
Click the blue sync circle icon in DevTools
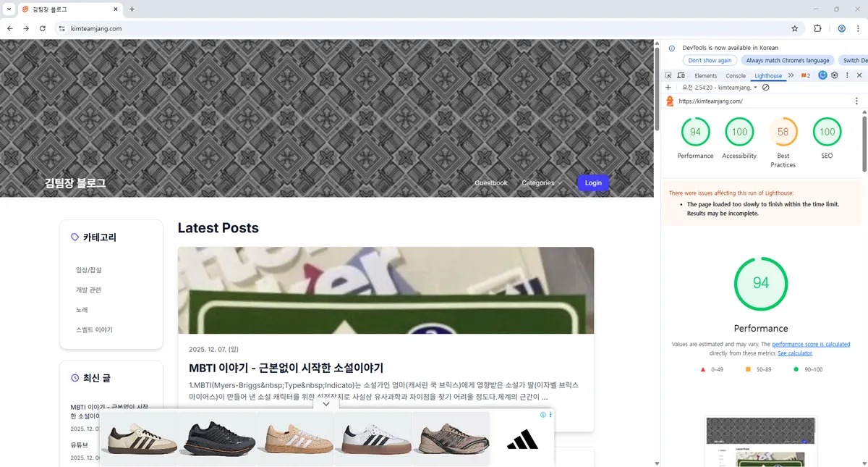[822, 75]
